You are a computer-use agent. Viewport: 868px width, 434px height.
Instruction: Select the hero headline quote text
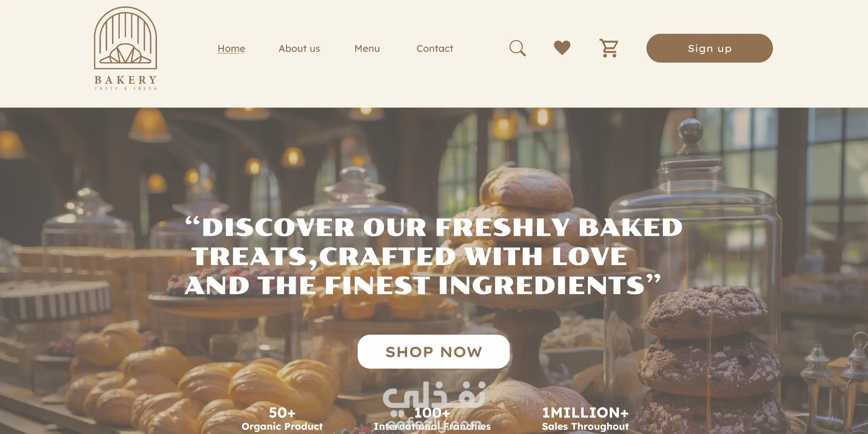434,256
